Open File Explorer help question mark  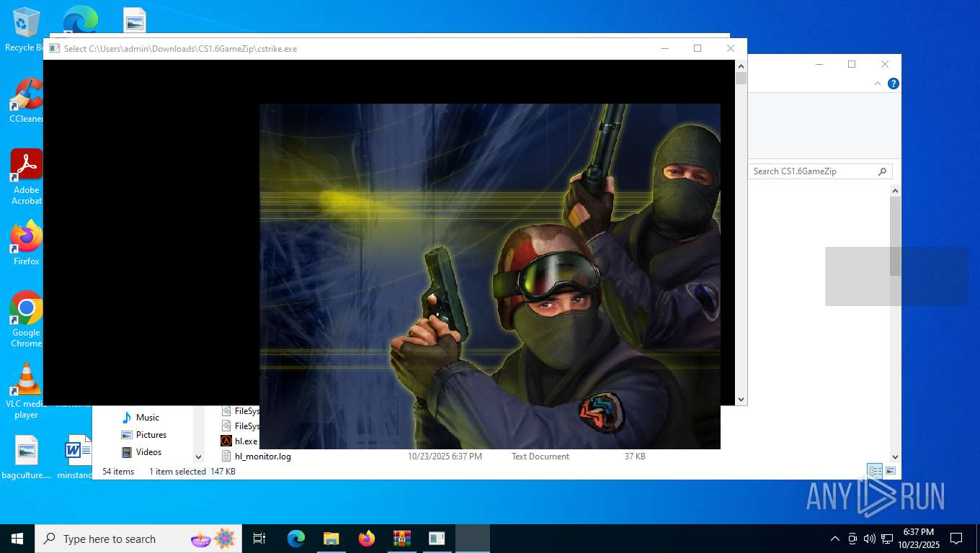point(894,84)
